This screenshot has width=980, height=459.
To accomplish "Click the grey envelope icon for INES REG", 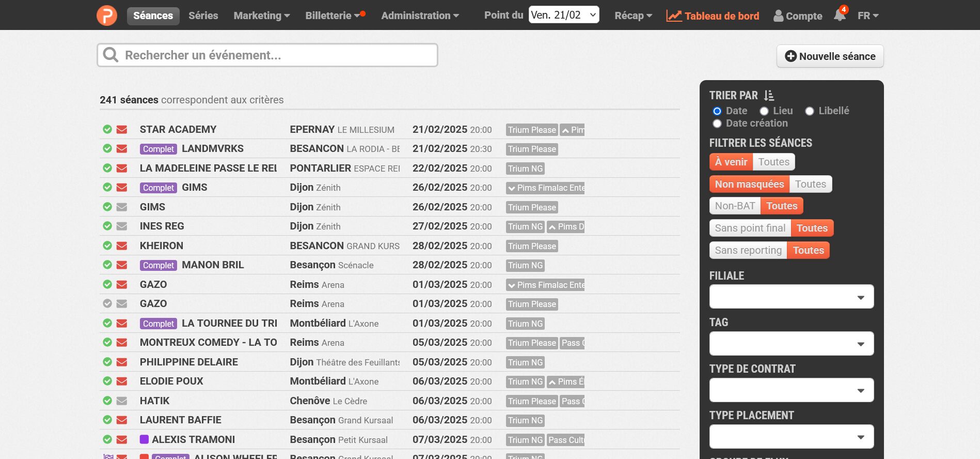I will click(x=122, y=226).
